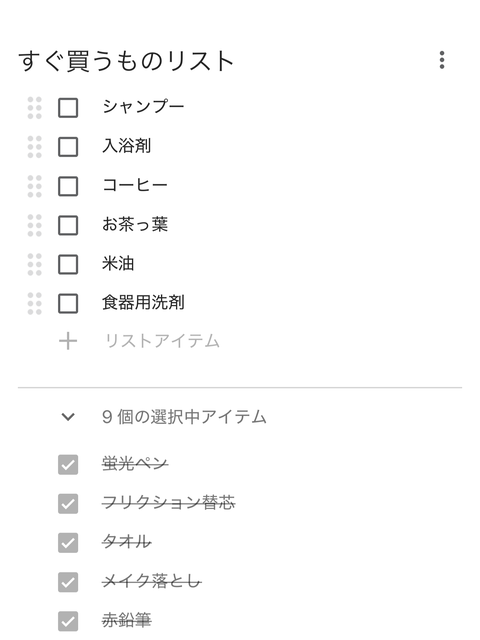Select the 入浴剤 item text

(127, 146)
